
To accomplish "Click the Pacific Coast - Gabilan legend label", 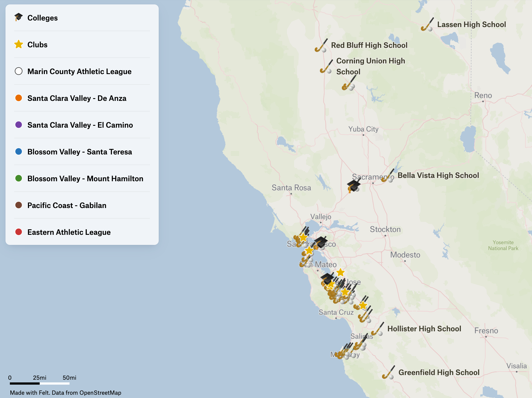I will 67,205.
